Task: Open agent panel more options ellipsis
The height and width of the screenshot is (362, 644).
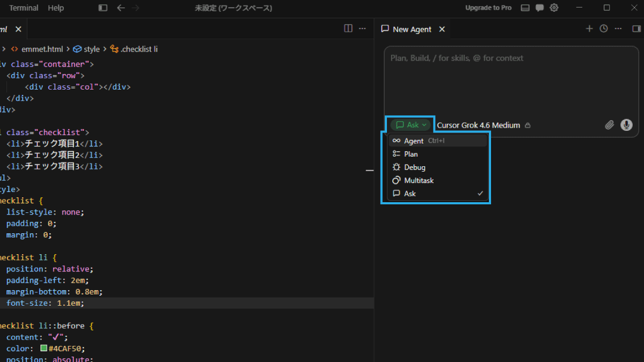Action: coord(618,28)
